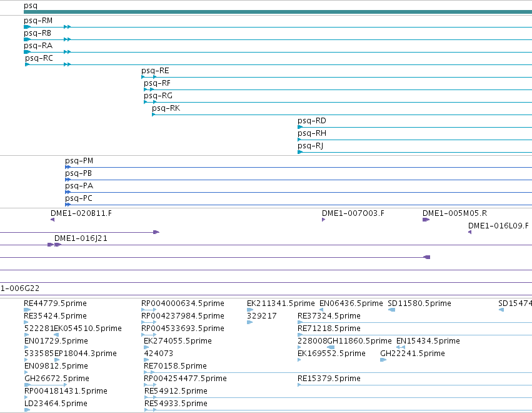Select the psq-PA protein label
Viewport: 532px width, 413px height.
click(x=79, y=186)
